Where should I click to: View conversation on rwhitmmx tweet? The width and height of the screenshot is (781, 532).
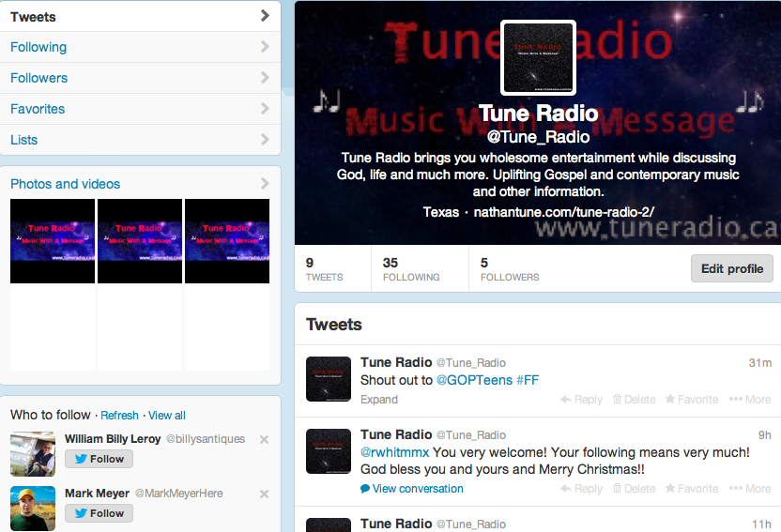point(412,489)
